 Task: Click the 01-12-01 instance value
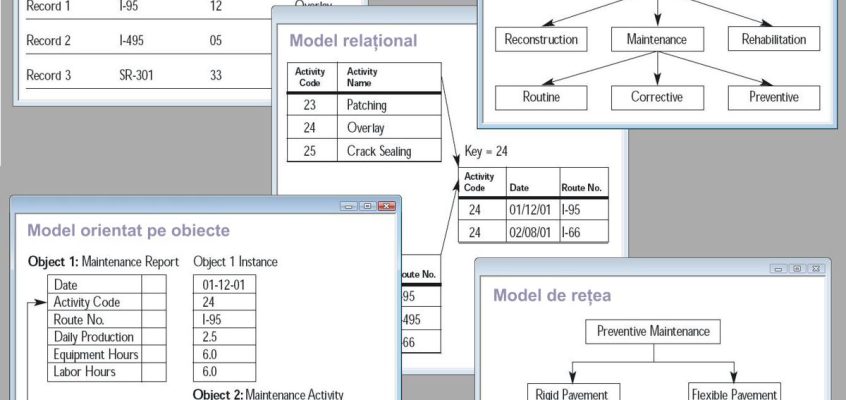click(224, 284)
